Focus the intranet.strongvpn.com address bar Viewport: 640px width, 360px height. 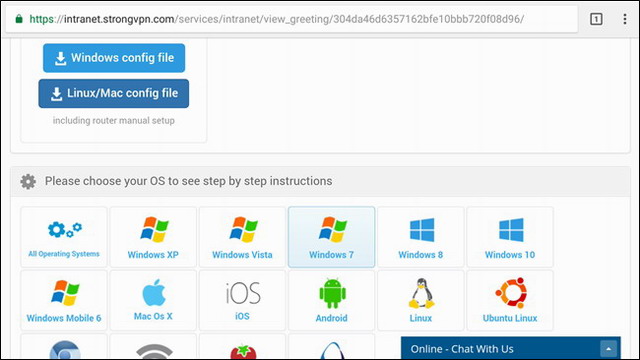[291, 19]
